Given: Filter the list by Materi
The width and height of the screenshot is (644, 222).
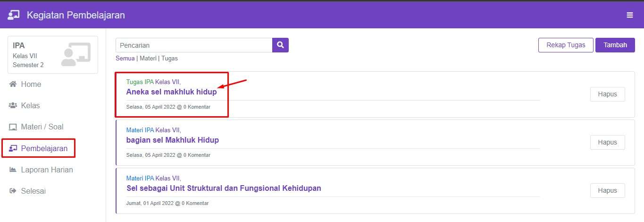Looking at the screenshot, I should (x=148, y=59).
